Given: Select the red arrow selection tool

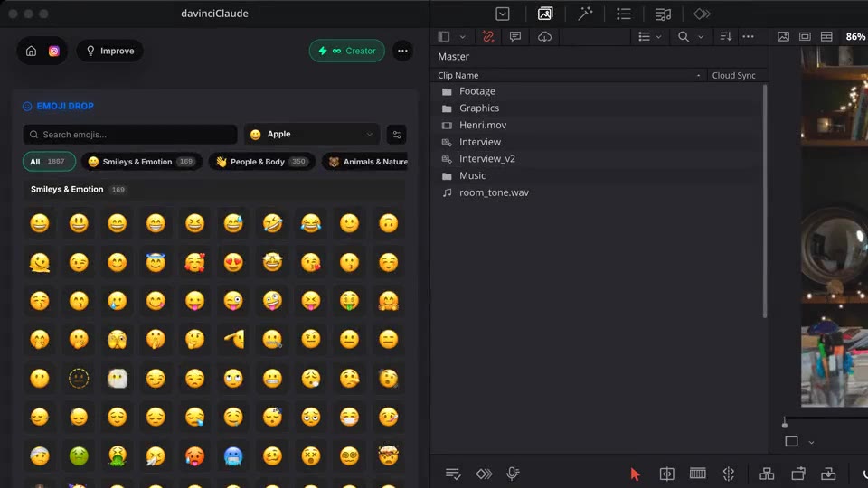Looking at the screenshot, I should [635, 474].
